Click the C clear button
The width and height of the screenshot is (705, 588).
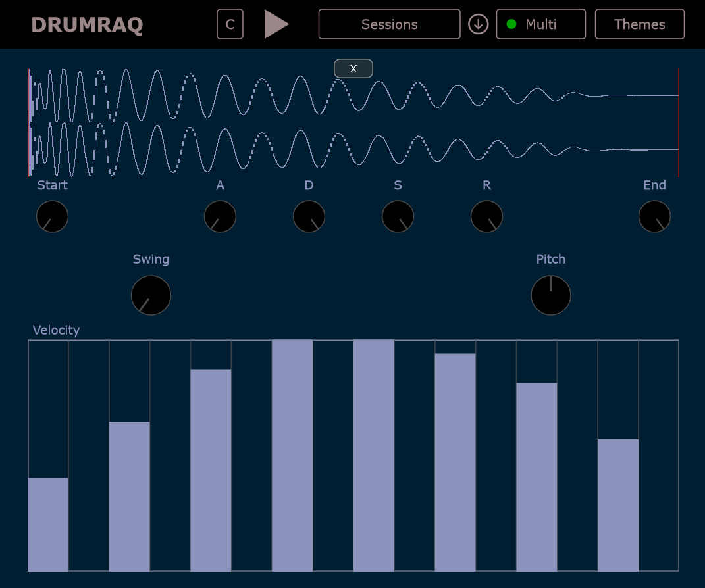coord(230,24)
